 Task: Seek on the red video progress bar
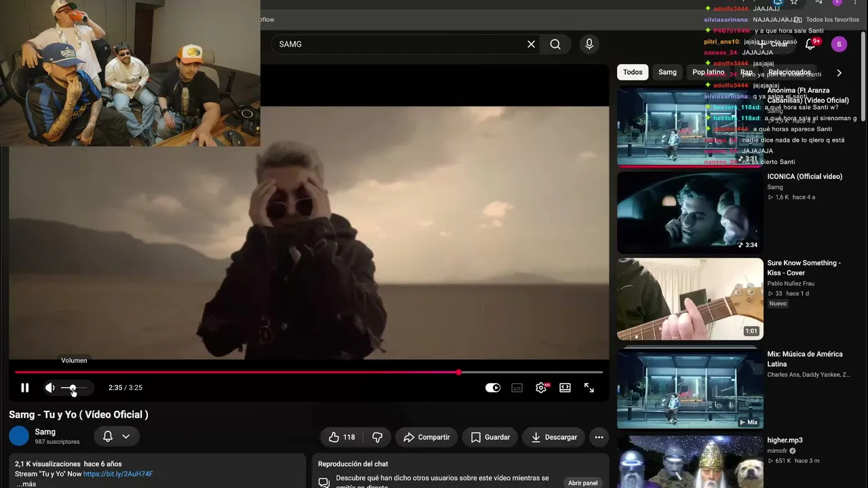click(x=309, y=372)
